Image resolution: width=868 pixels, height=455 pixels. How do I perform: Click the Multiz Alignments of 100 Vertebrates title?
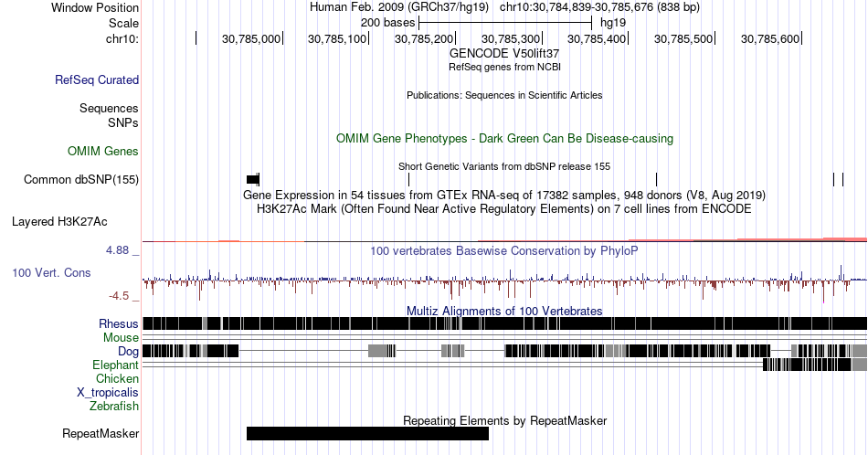point(504,311)
